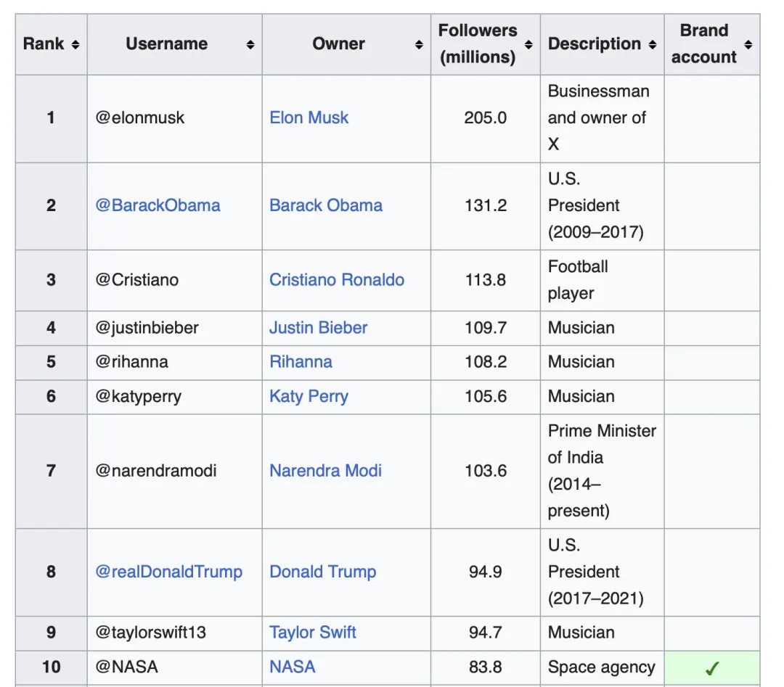784x687 pixels.
Task: Select the 205.0 followers cell
Action: pos(485,118)
